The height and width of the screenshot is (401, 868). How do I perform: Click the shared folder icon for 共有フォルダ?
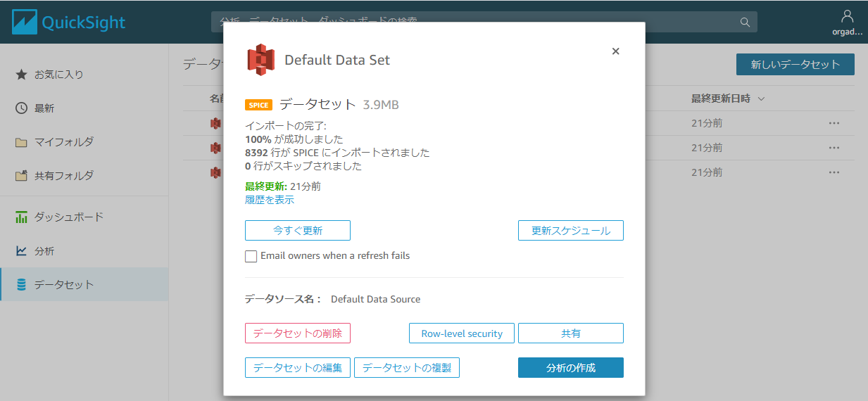point(21,176)
